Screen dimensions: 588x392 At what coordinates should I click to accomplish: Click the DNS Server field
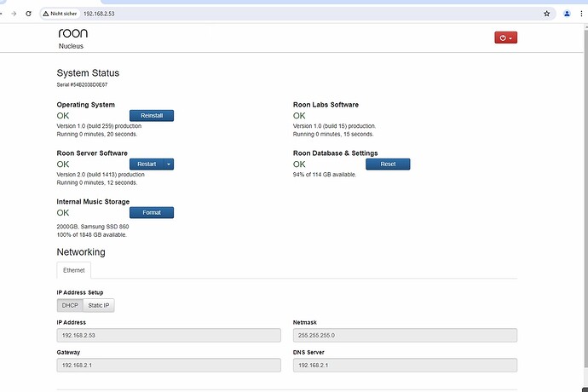point(405,365)
